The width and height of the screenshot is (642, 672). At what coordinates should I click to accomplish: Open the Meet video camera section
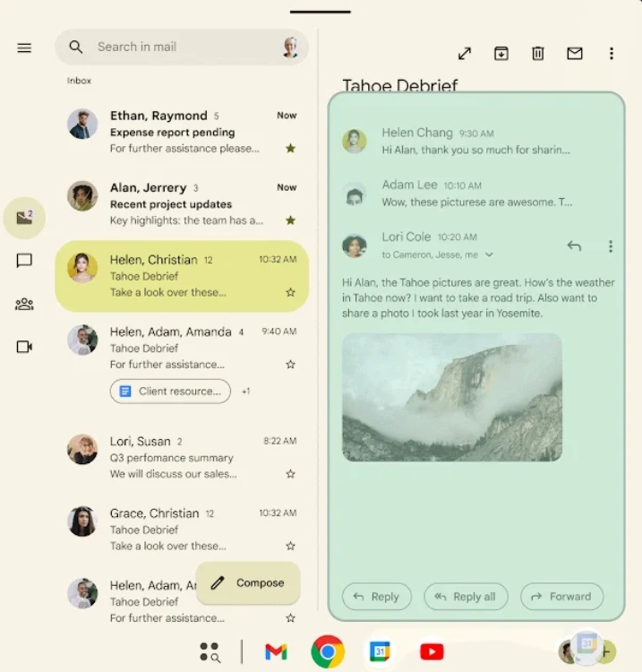[24, 347]
